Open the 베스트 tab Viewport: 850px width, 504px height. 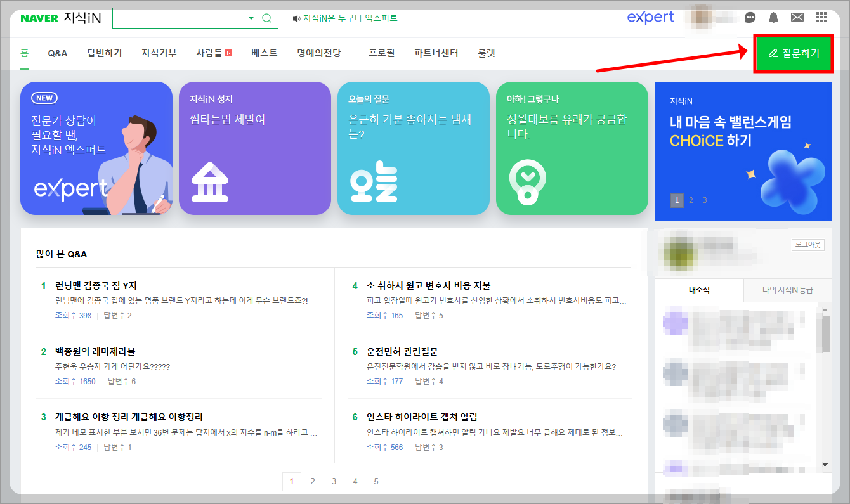265,53
